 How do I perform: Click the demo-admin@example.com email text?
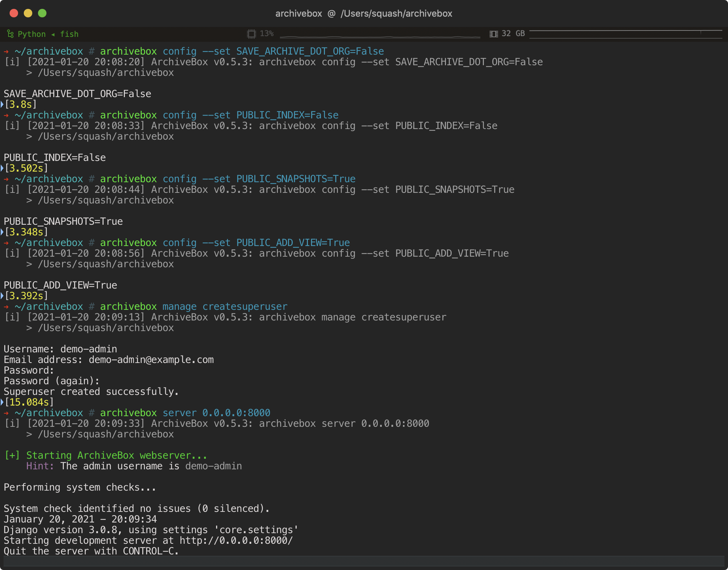(x=151, y=360)
